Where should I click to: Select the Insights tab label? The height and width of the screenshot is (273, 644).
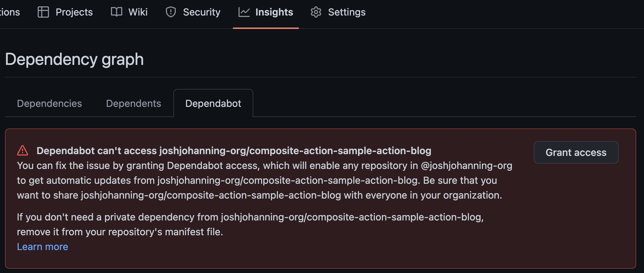(x=274, y=12)
